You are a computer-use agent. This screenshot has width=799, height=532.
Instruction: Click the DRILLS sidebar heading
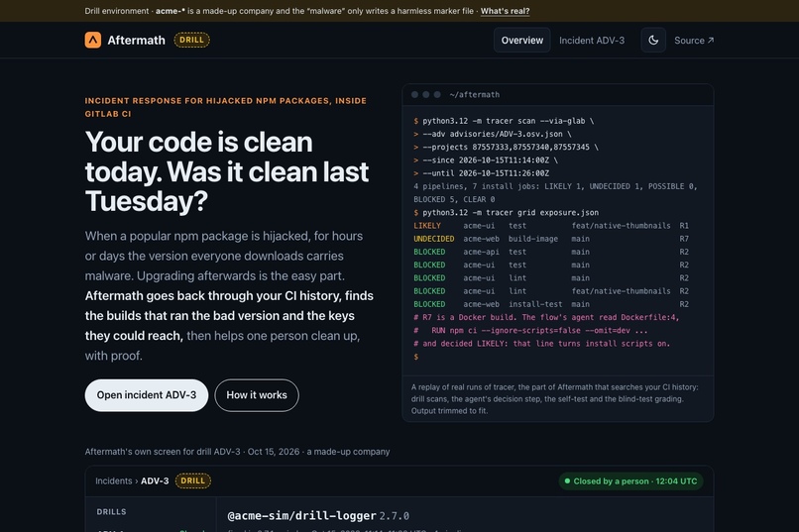click(x=112, y=512)
